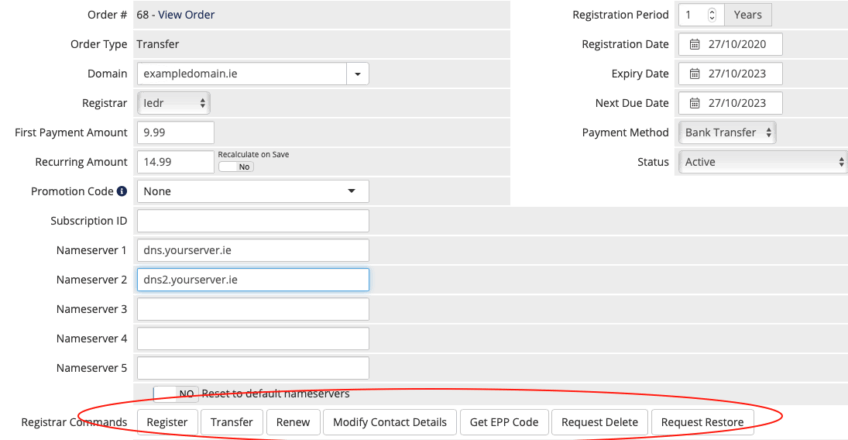
Task: Click the Register command button
Action: click(167, 422)
